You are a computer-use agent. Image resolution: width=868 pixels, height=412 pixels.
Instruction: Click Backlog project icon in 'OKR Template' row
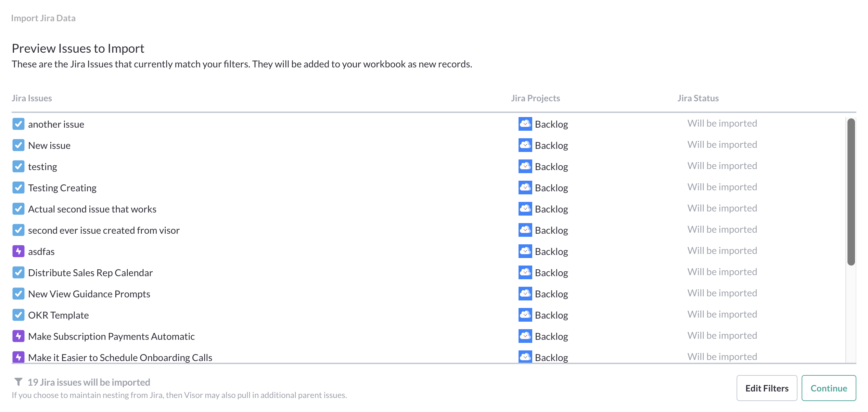point(525,315)
